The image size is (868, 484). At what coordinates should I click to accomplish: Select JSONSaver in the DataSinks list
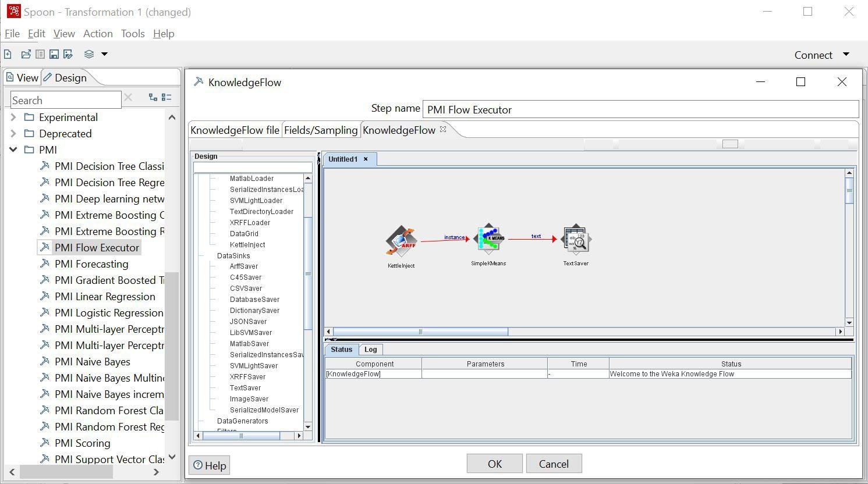click(x=248, y=322)
